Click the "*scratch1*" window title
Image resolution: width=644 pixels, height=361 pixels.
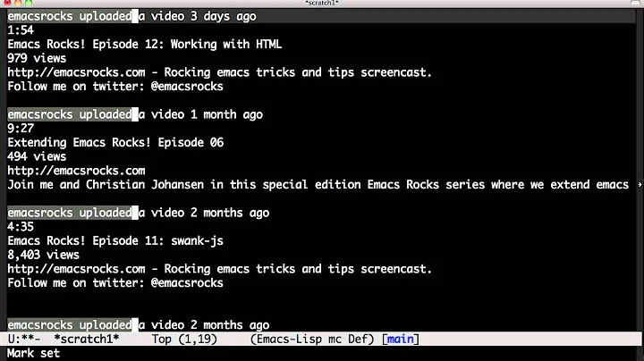(322, 3)
